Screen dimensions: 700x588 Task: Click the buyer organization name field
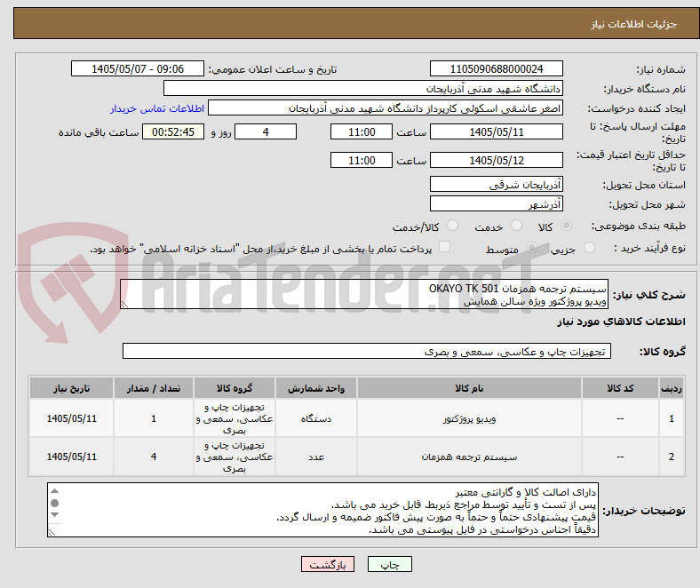click(363, 89)
